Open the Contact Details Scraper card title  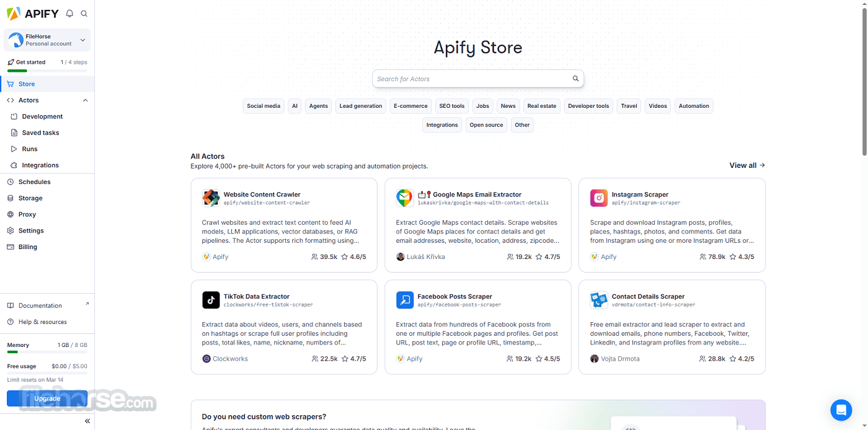pos(648,296)
